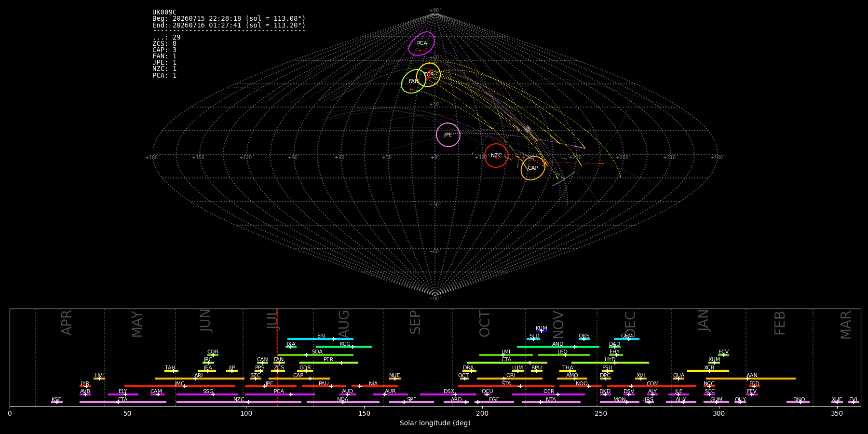868x434 pixels.
Task: Select the ORI orange shower bar
Action: [x=510, y=379]
